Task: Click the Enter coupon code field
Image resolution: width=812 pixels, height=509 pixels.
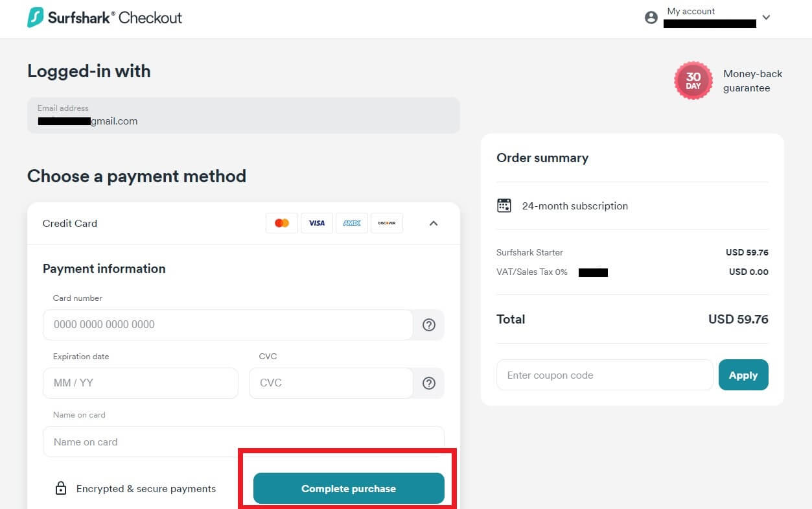Action: 605,375
